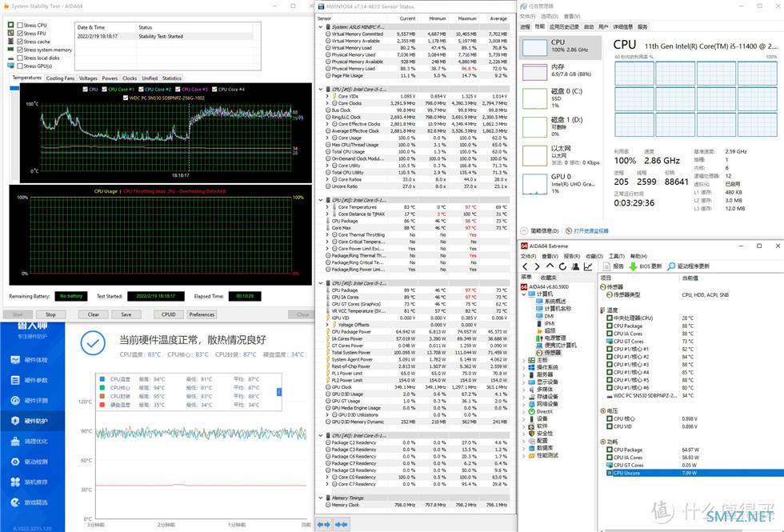This screenshot has width=784, height=532.
Task: Refresh the AIDA64 Extreme sensor page
Action: coord(562,266)
